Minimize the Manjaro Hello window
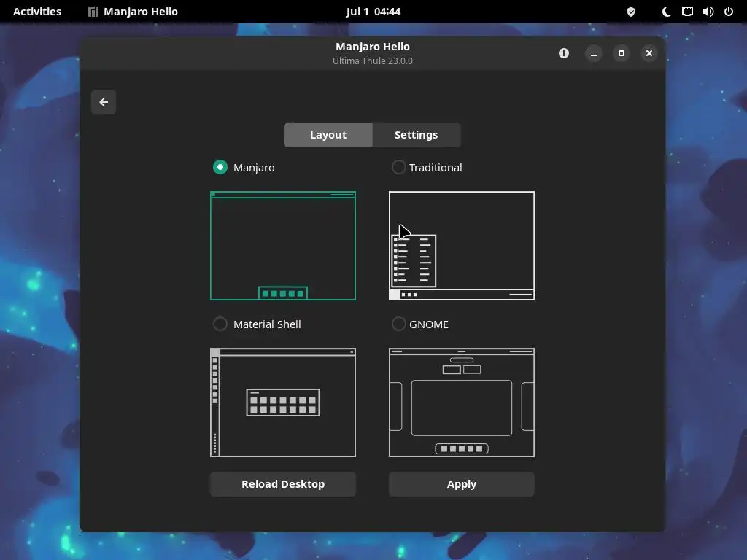747x560 pixels. (x=594, y=53)
